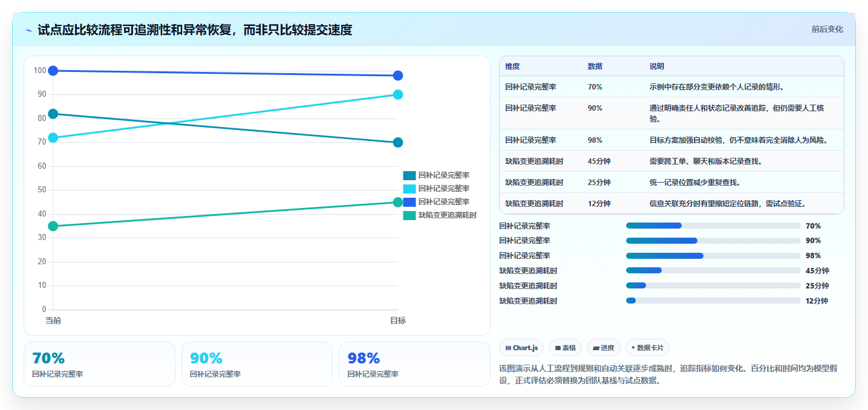868x410 pixels.
Task: Click the dark teal point at 82 on 当前
Action: 53,114
